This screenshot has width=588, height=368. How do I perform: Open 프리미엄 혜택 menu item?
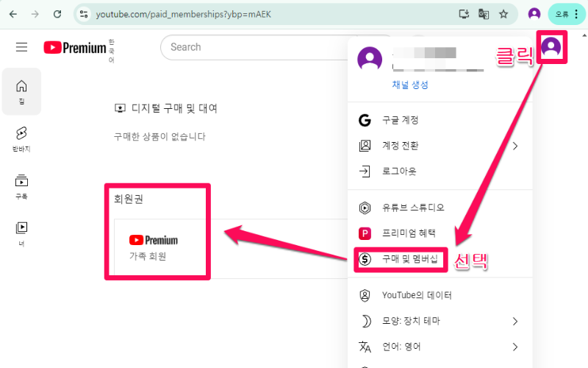point(440,233)
